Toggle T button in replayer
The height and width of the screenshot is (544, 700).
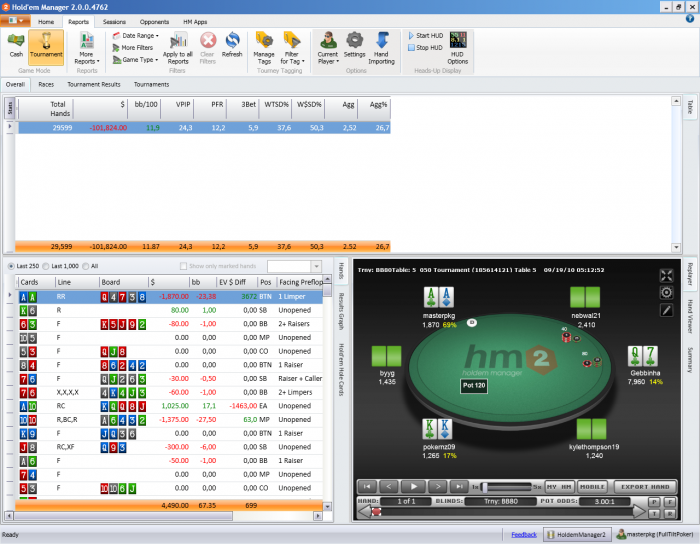pyautogui.click(x=654, y=514)
